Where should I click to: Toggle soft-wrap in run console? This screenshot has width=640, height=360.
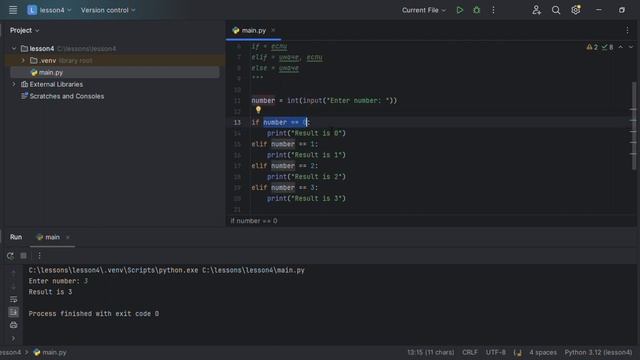13,299
